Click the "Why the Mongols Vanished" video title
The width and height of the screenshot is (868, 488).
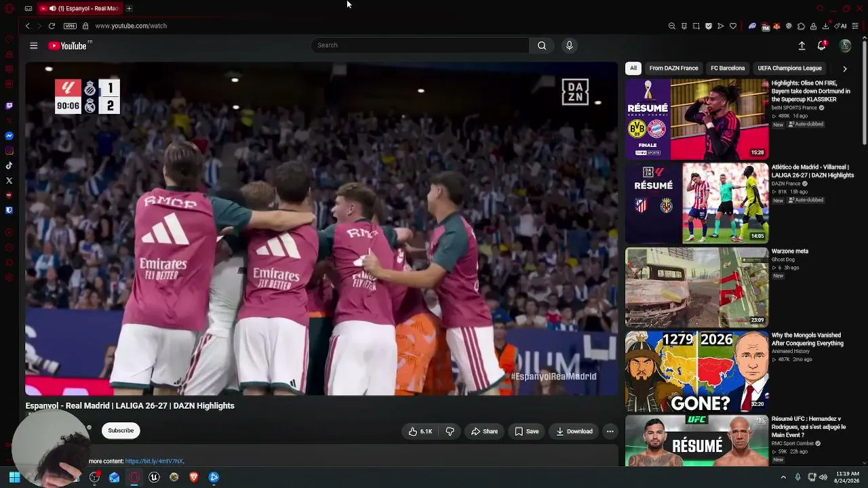tap(808, 339)
